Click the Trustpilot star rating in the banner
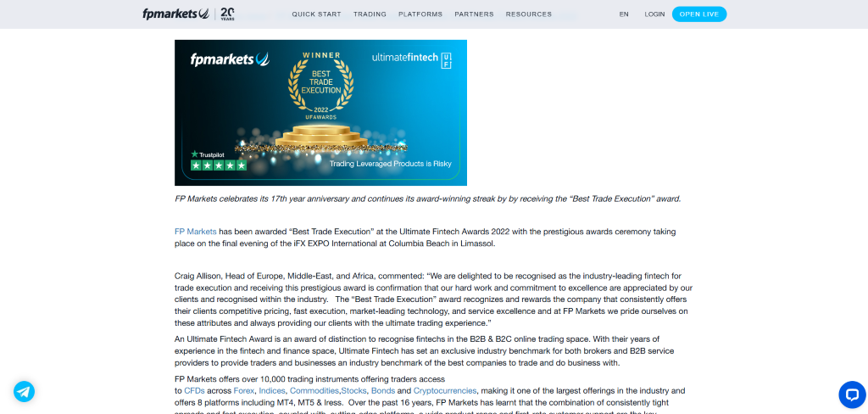Viewport: 868px width, 414px height. [x=219, y=165]
